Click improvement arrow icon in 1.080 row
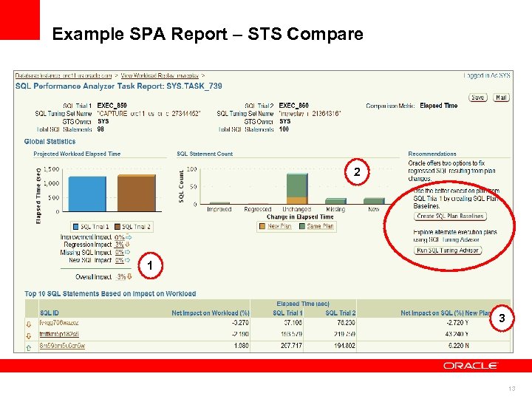Screen dimensions: 532x399 (29, 348)
